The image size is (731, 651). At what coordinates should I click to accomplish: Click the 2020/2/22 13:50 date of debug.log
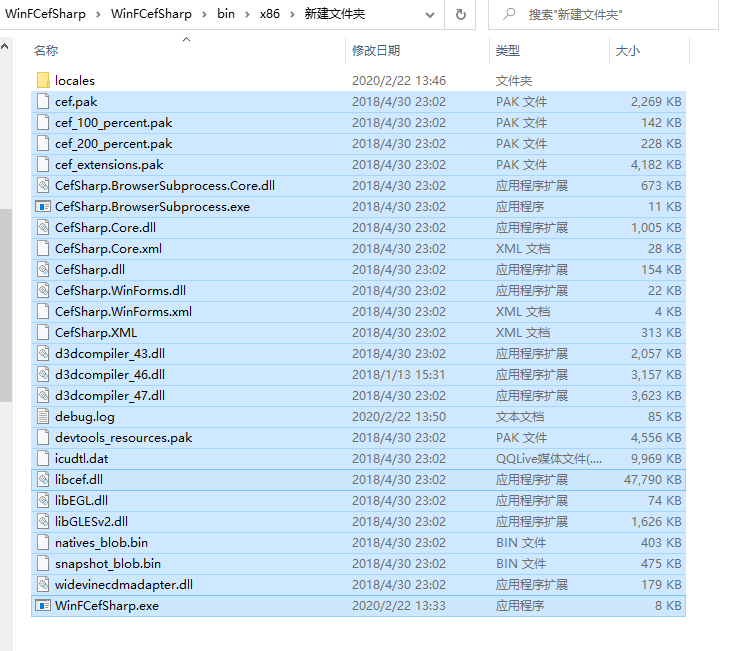(x=399, y=416)
